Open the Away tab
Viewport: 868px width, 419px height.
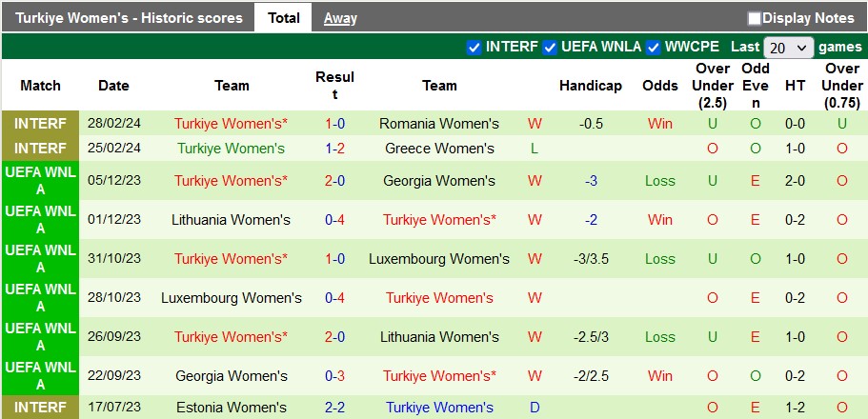(x=340, y=17)
